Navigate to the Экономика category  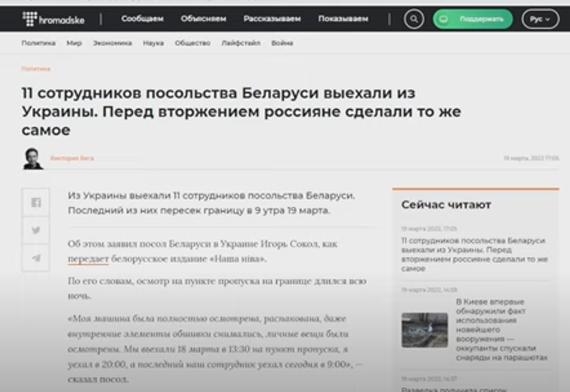(112, 43)
